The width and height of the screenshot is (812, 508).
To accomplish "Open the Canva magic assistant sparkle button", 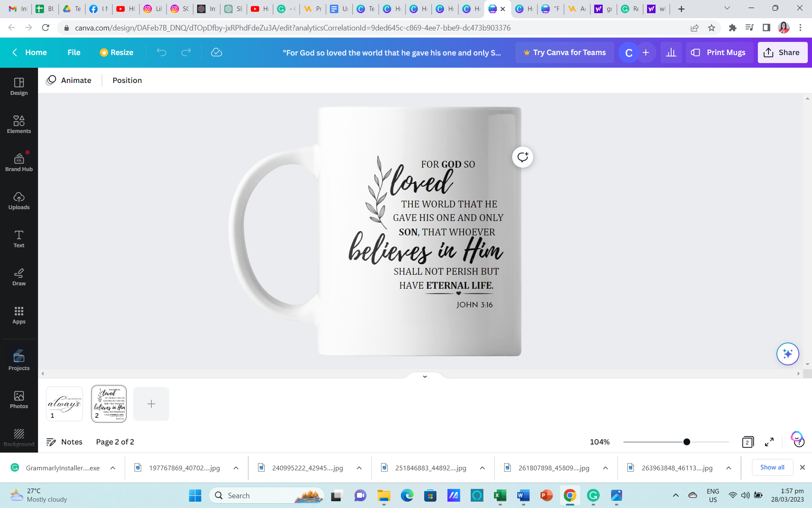I will click(x=787, y=353).
